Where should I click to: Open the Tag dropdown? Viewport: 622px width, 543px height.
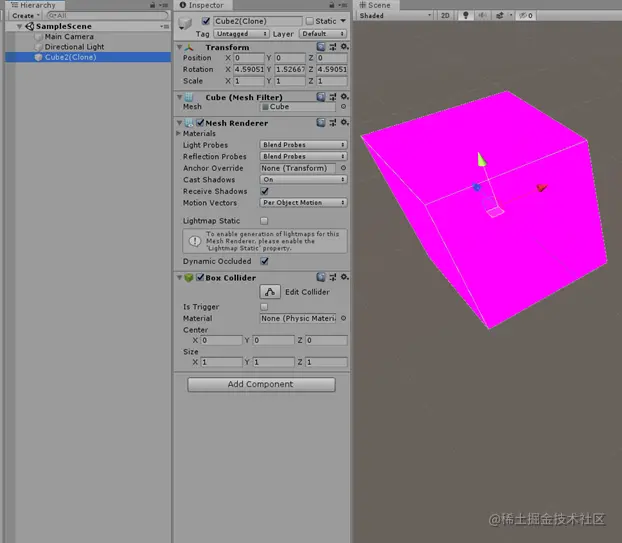(x=241, y=34)
